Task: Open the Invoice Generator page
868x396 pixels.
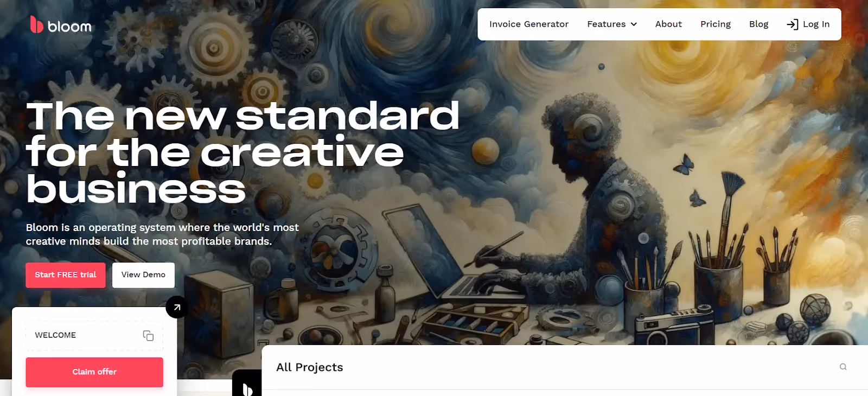Action: point(529,24)
